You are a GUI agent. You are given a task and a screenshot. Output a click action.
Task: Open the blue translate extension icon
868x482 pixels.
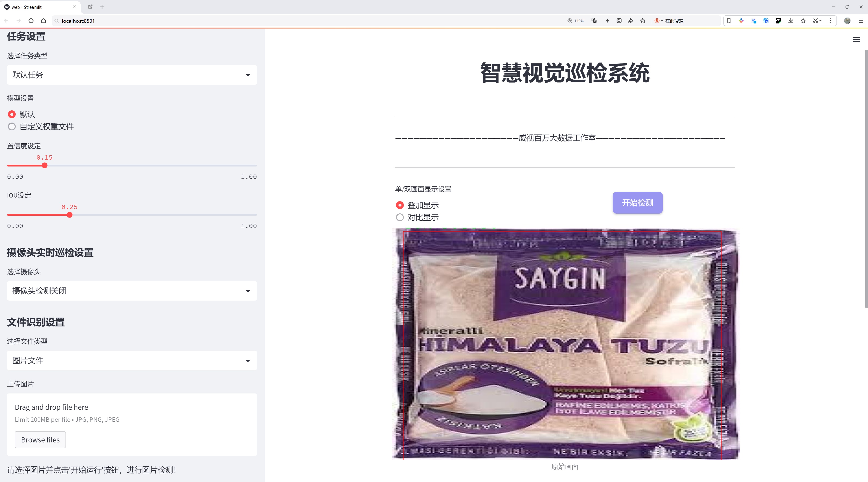click(x=766, y=21)
